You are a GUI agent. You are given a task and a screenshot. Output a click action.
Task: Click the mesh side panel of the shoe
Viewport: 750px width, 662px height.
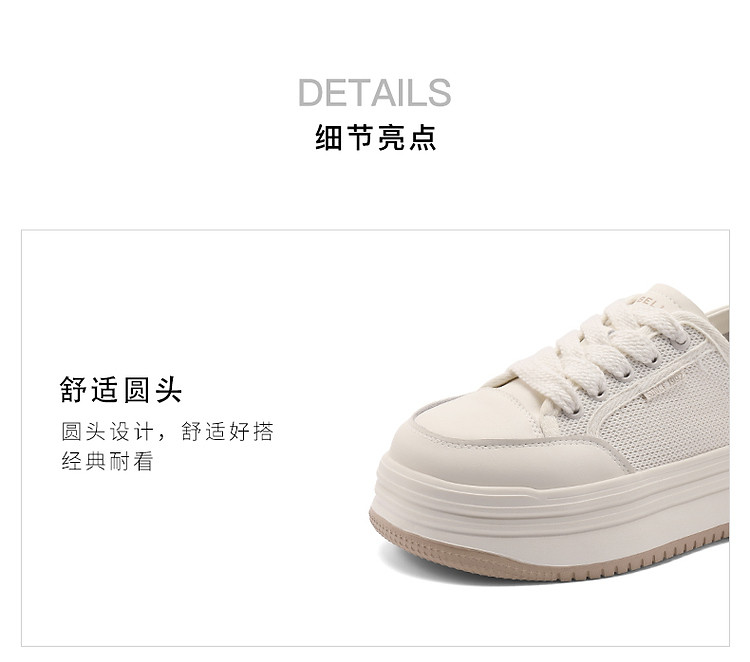670,416
